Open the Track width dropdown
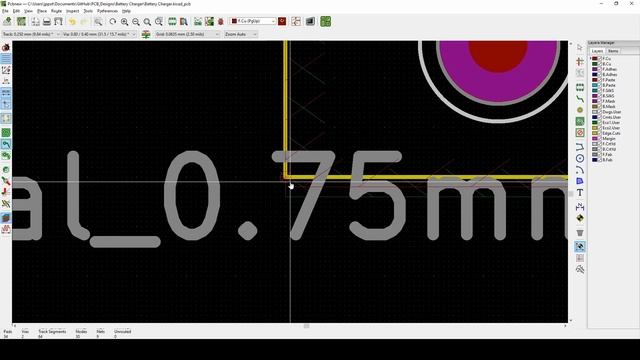Viewport: 640px width, 360px height. tap(31, 34)
